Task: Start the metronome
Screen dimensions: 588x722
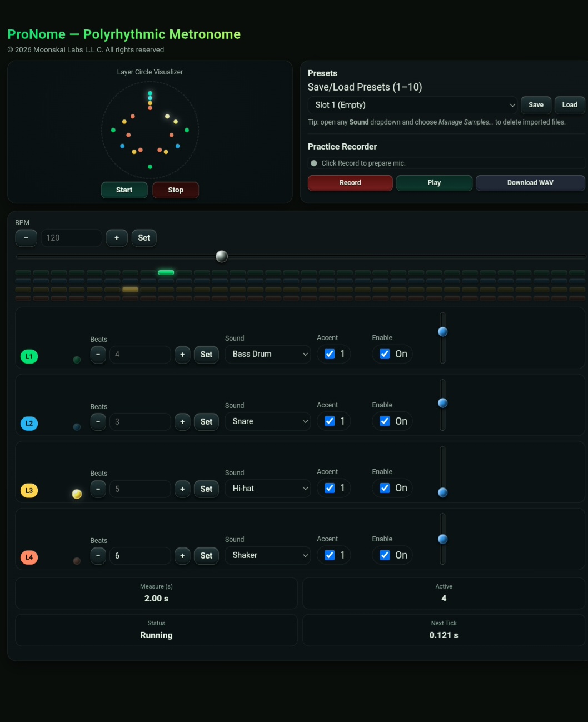Action: (x=124, y=190)
